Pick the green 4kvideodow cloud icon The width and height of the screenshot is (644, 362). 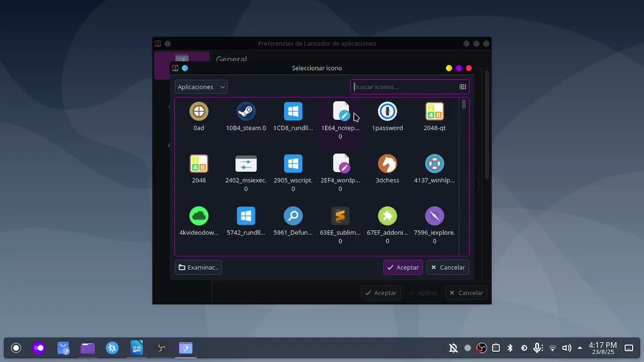tap(199, 216)
